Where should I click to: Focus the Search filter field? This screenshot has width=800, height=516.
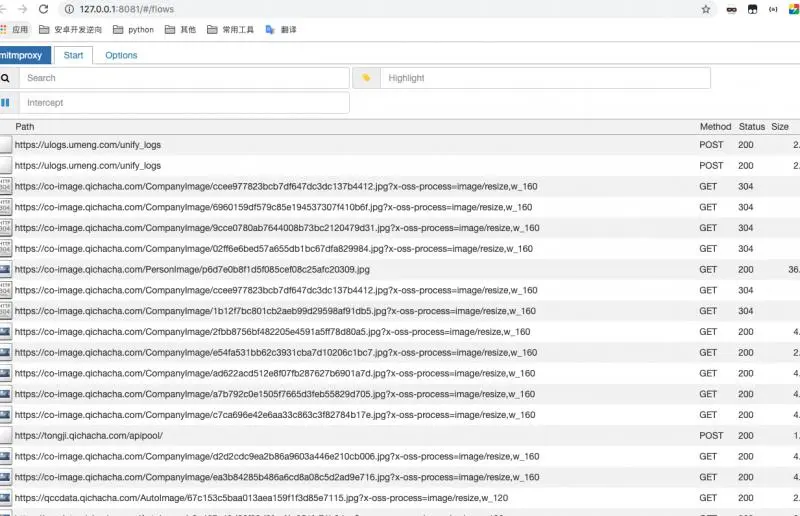[184, 78]
